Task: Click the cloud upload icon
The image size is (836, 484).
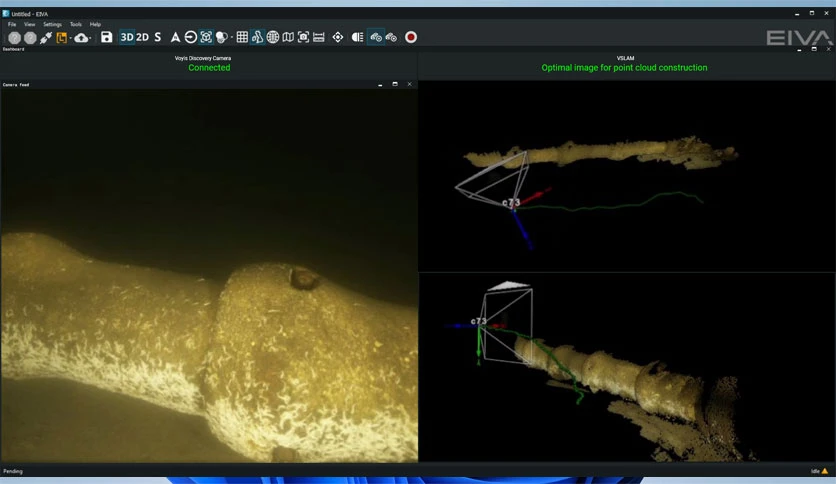Action: (x=81, y=37)
